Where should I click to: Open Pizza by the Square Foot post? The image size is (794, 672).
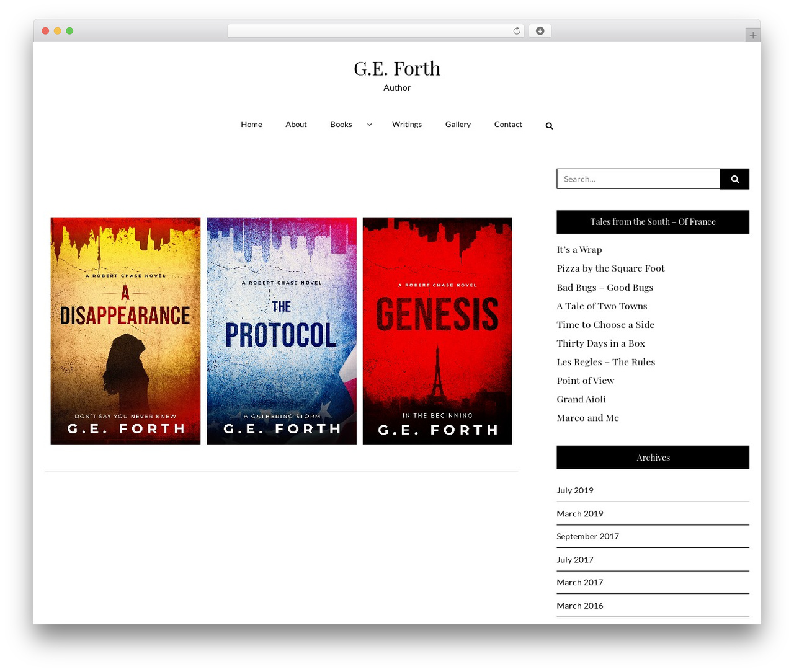coord(610,268)
